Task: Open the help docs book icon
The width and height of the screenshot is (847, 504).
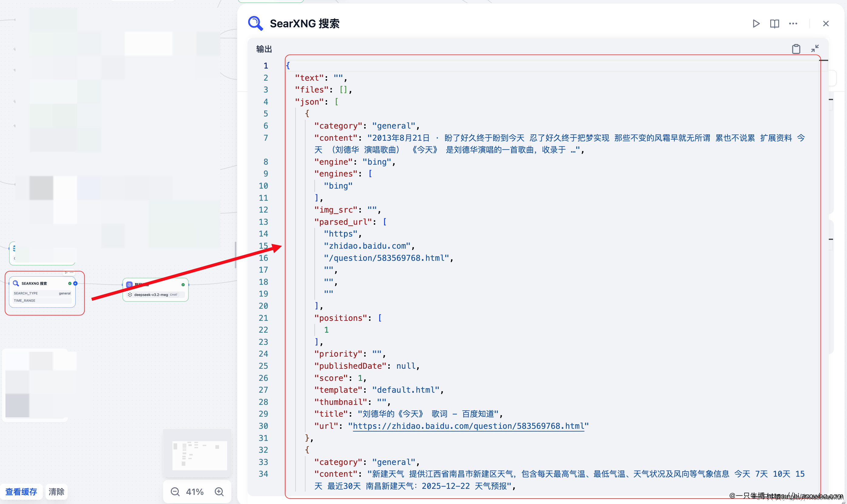Action: click(774, 23)
